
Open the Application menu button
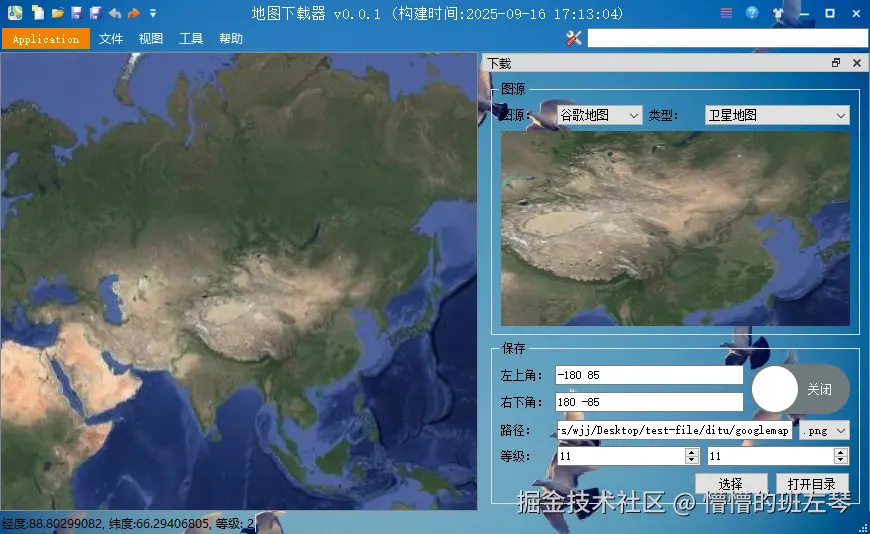pos(45,39)
